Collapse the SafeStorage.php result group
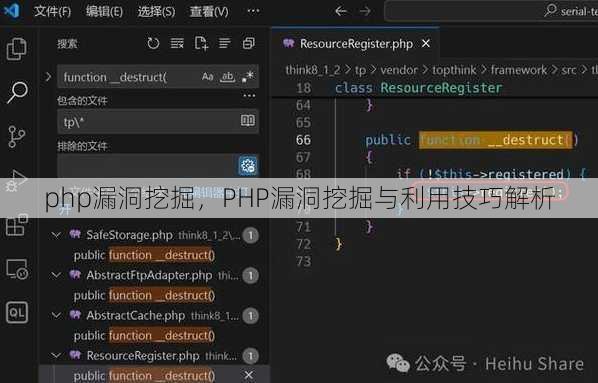Viewport: 598px width, 383px height. point(56,235)
